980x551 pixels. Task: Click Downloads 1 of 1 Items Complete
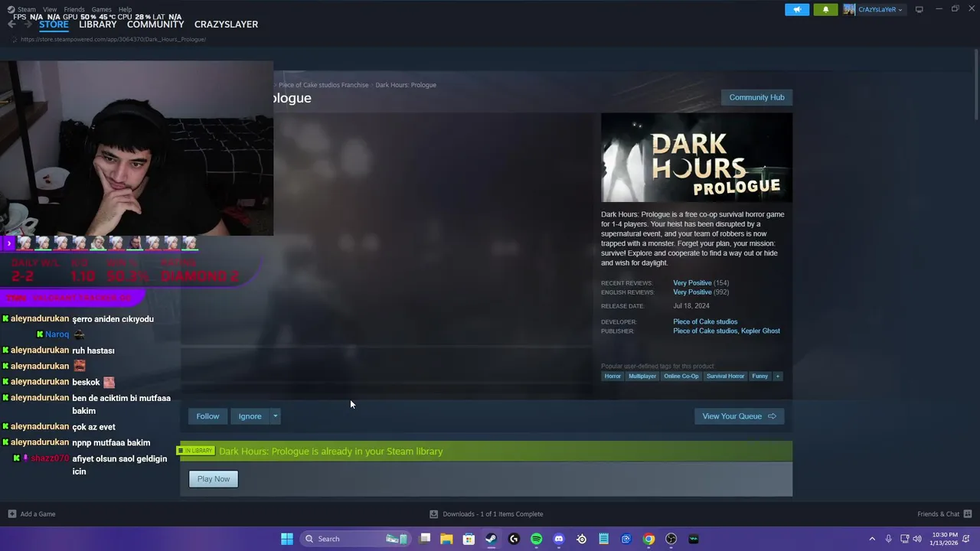493,514
